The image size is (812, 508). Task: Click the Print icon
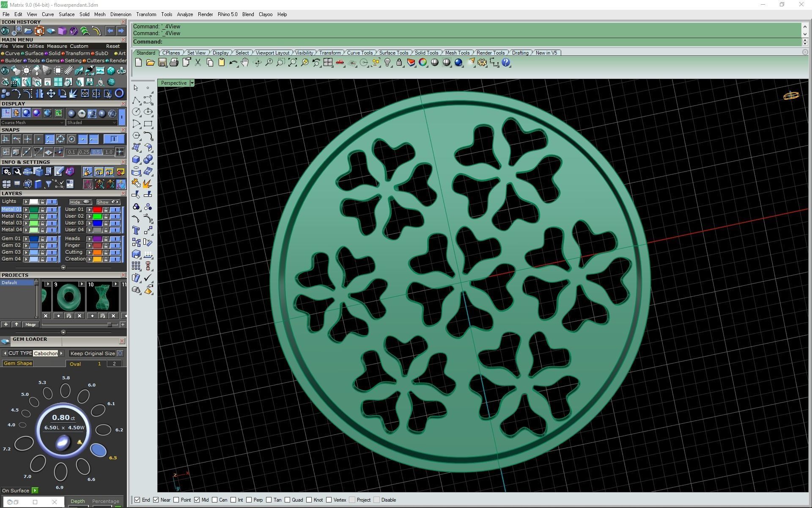point(174,63)
